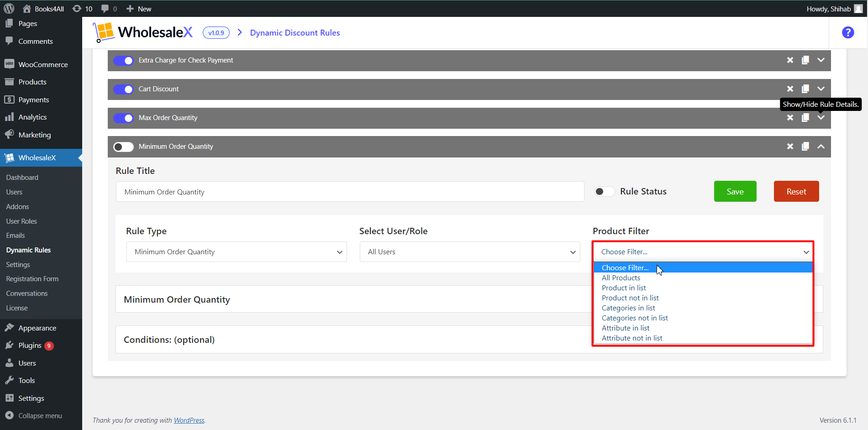Switch on the Rule Status toggle
Viewport: 868px width, 430px height.
tap(604, 192)
